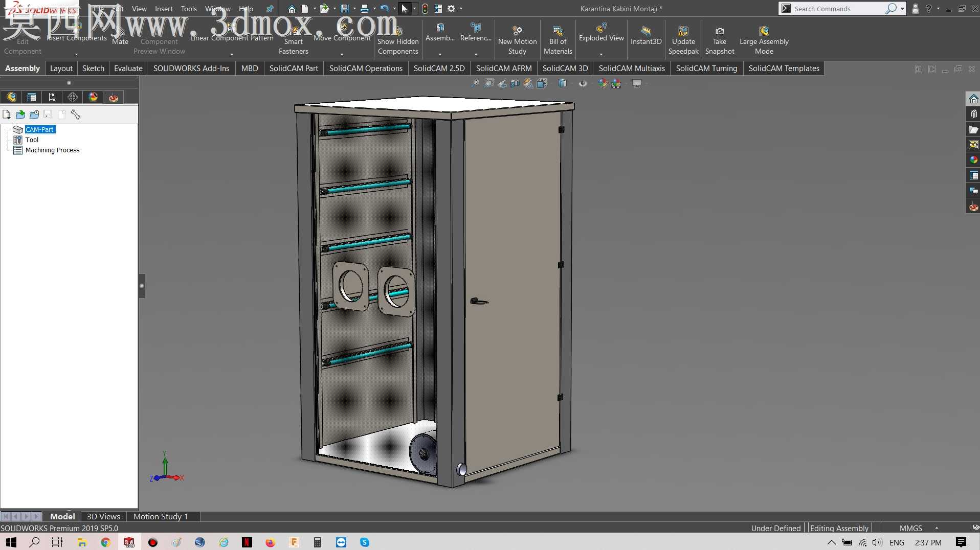The width and height of the screenshot is (980, 550).
Task: Open the FeatureManager design tree tab
Action: pos(11,97)
